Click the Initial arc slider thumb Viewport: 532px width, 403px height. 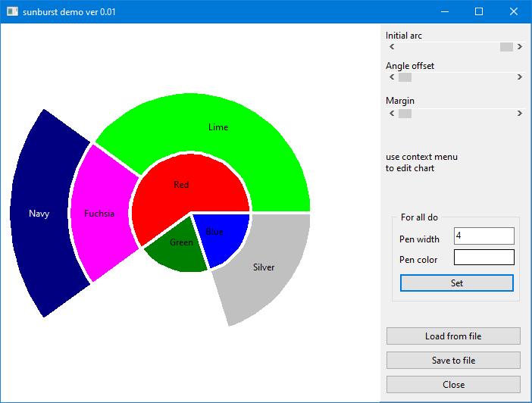[506, 47]
